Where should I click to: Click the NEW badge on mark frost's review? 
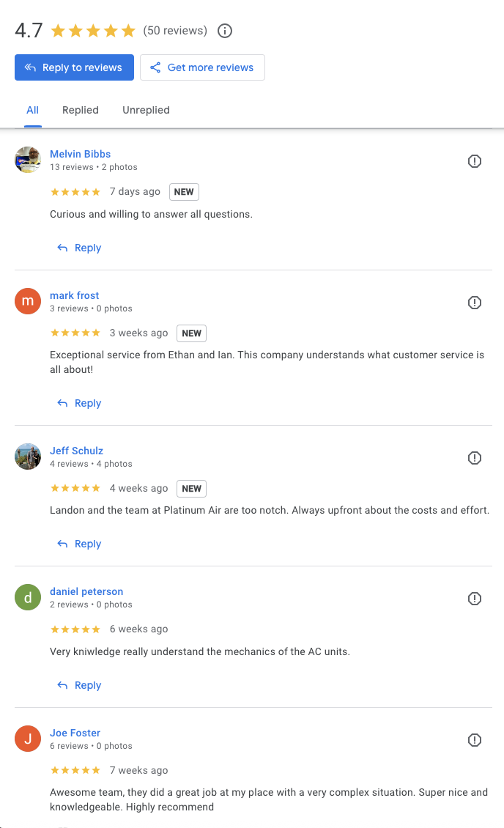tap(191, 333)
